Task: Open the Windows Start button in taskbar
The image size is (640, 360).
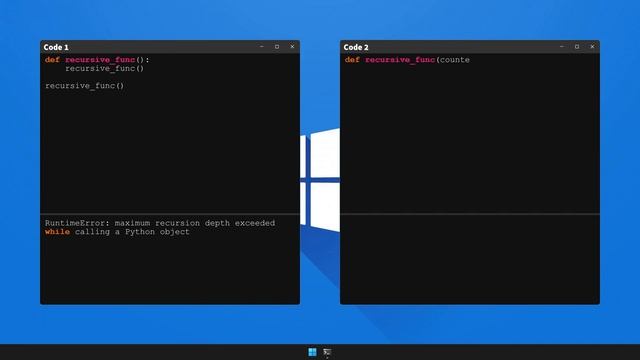Action: click(312, 352)
